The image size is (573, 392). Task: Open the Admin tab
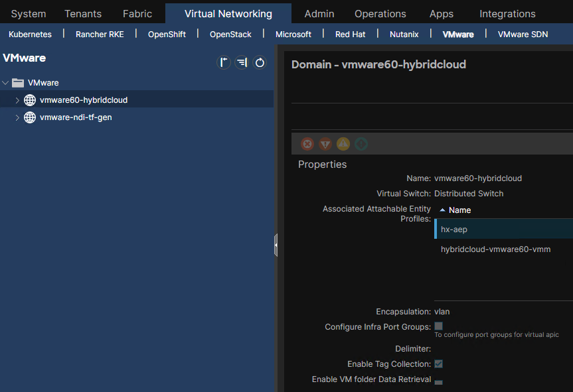click(319, 14)
